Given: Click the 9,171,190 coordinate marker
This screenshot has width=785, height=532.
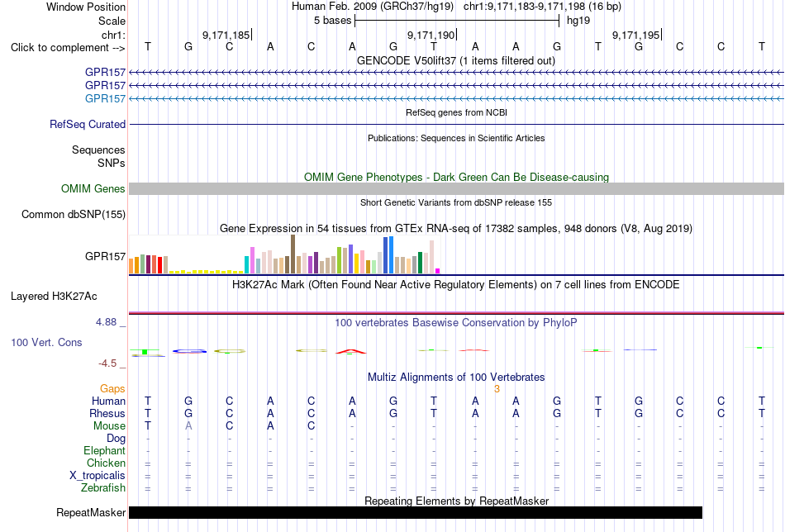Looking at the screenshot, I should 431,35.
